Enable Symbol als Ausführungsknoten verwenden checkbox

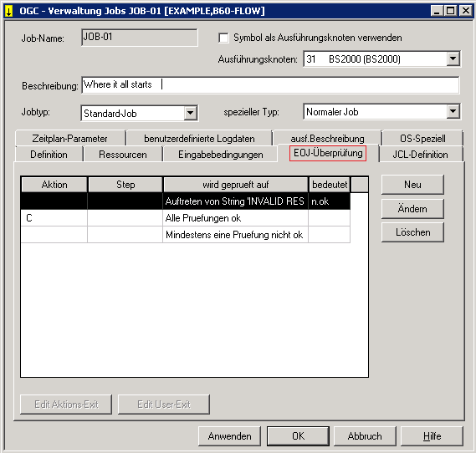[223, 38]
